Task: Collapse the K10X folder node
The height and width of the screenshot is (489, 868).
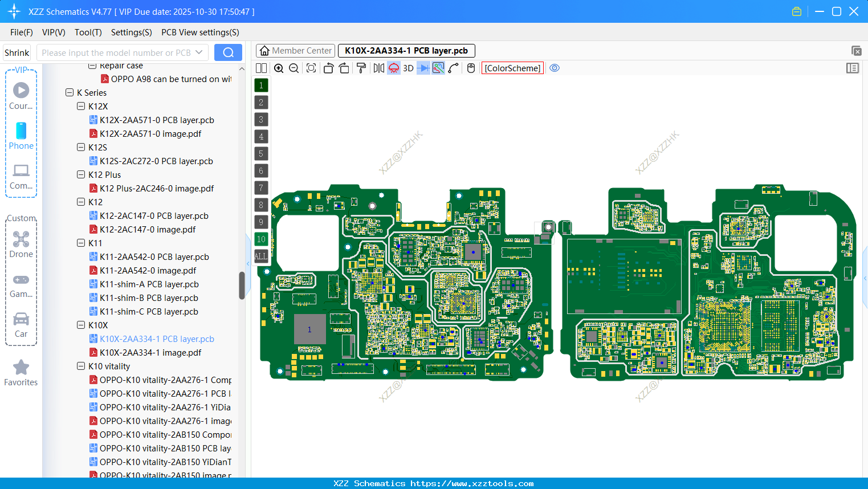Action: tap(81, 325)
